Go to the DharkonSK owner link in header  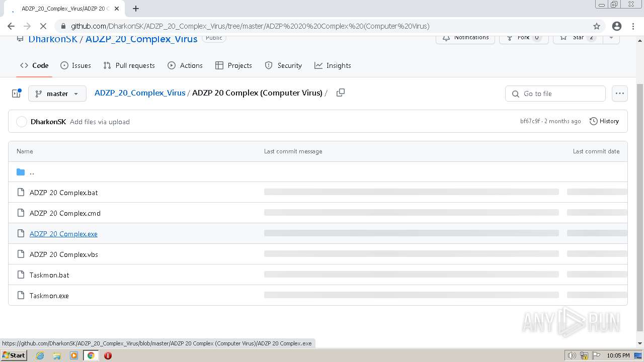(53, 39)
